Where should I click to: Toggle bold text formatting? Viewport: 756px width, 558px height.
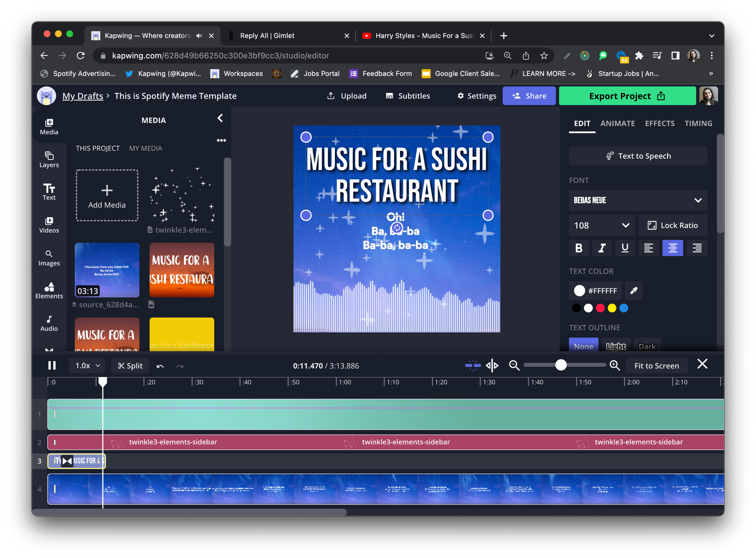click(x=578, y=248)
